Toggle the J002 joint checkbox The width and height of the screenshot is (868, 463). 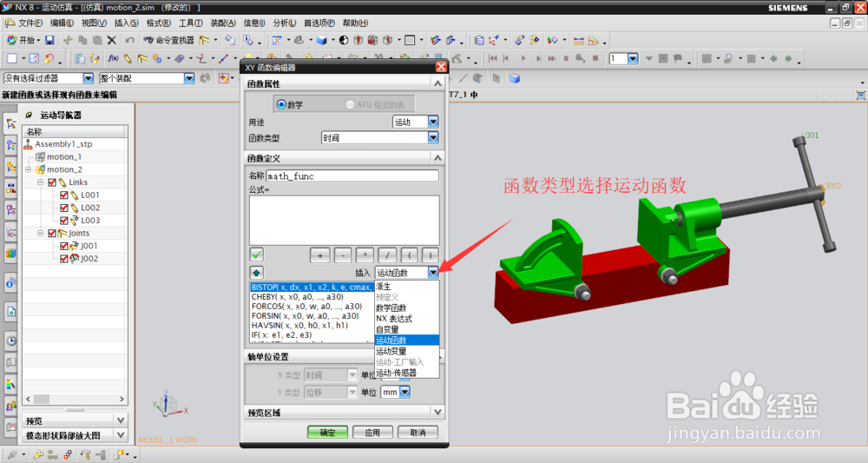pos(64,259)
